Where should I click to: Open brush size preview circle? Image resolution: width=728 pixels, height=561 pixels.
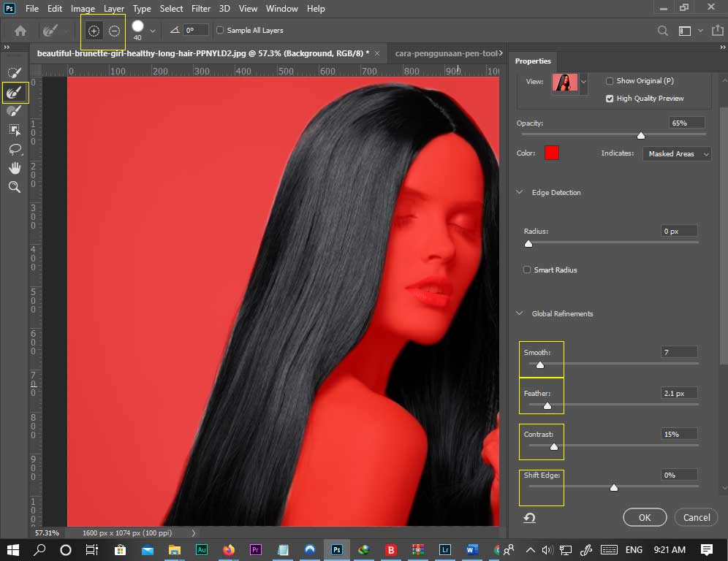[x=138, y=27]
